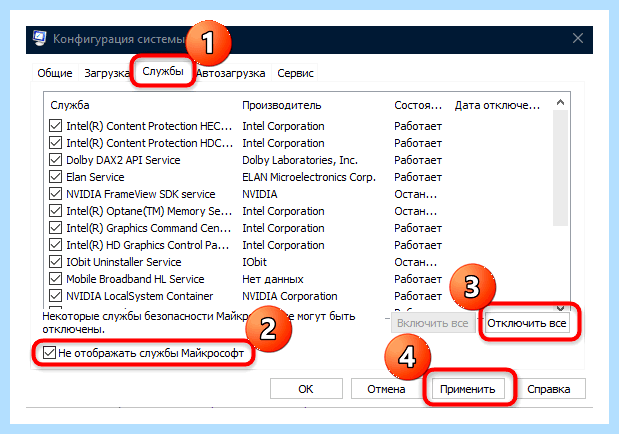The width and height of the screenshot is (619, 434).
Task: Select the NVIDIA Corporation manufacturer cell
Action: tap(290, 296)
